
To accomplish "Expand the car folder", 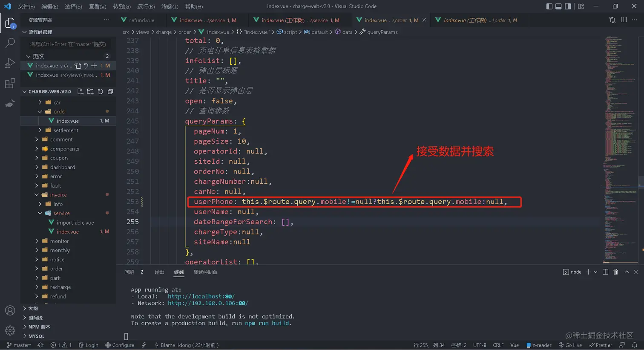I will pos(40,103).
